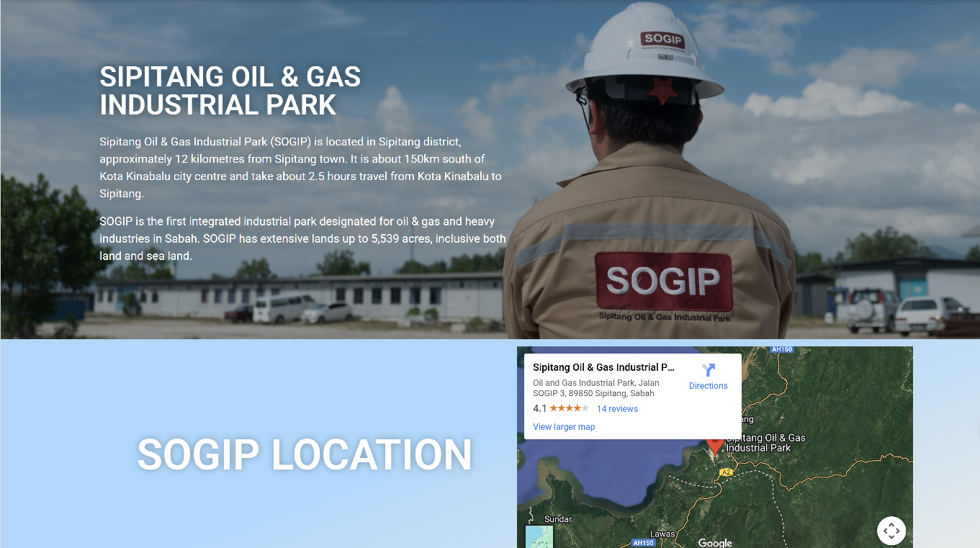The image size is (980, 548).
Task: Click the SOGIP LOCATION heading
Action: pos(304,455)
